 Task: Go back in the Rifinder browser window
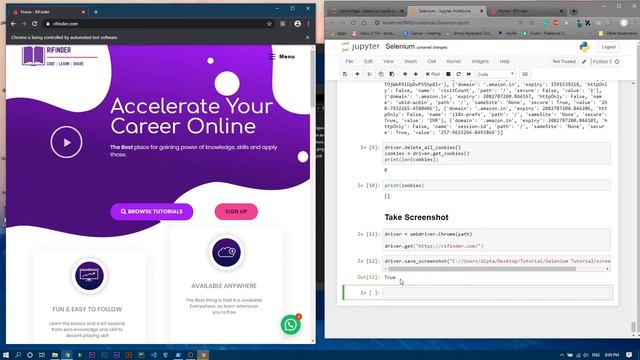[x=13, y=24]
